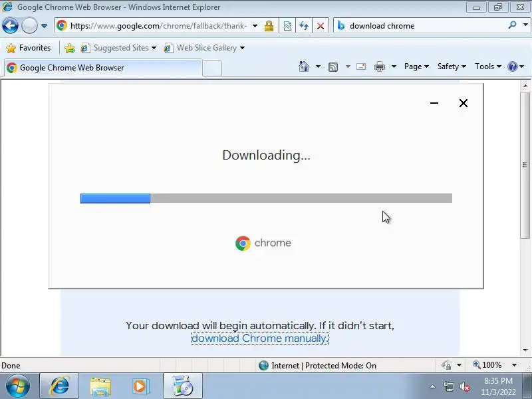The height and width of the screenshot is (399, 532).
Task: Click the Print icon
Action: point(379,66)
